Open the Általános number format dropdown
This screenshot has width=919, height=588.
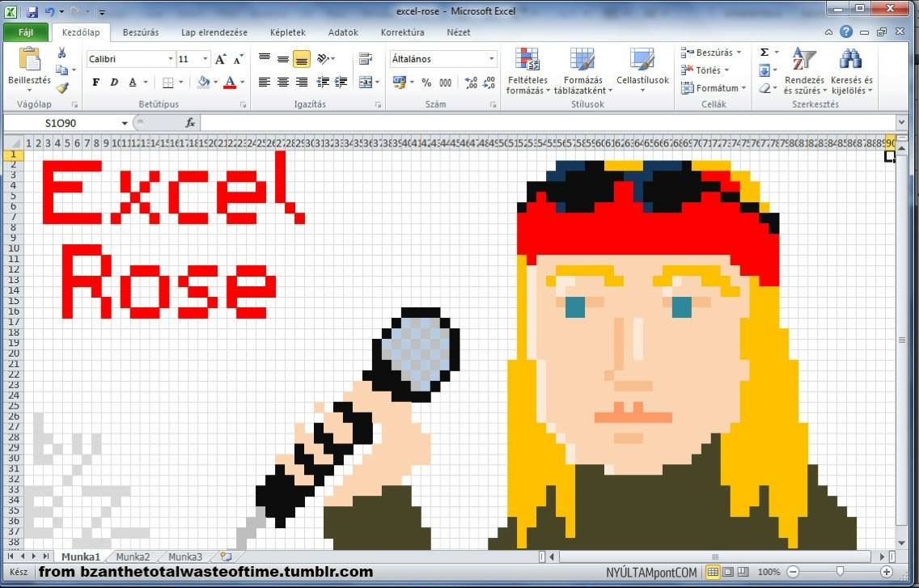pyautogui.click(x=491, y=58)
